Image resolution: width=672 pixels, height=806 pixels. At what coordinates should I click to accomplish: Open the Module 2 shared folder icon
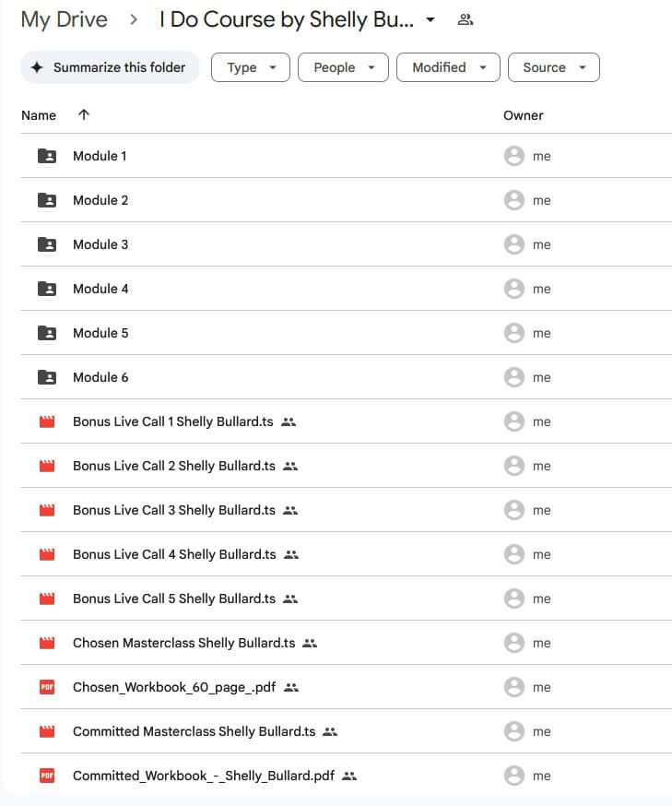coord(47,200)
